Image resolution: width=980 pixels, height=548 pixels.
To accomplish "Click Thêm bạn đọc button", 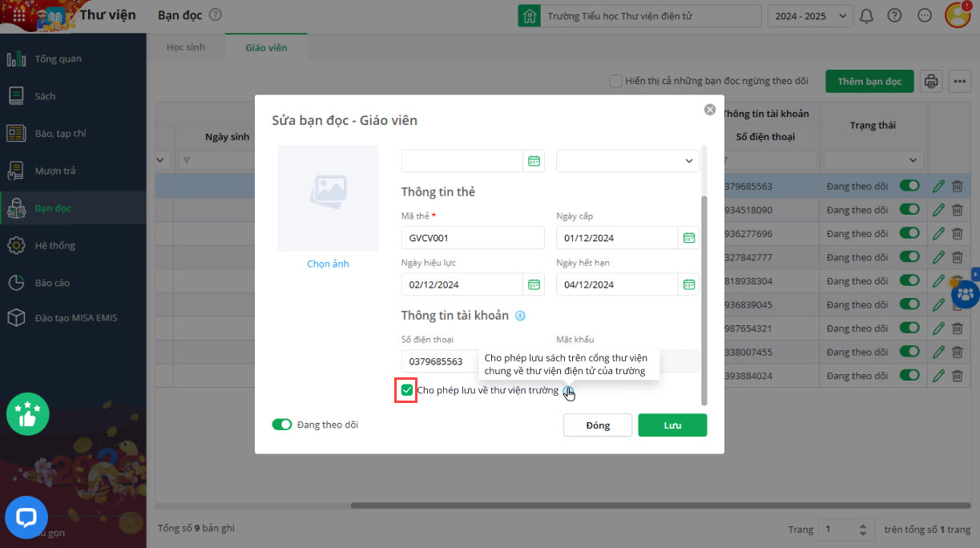I will [x=869, y=81].
